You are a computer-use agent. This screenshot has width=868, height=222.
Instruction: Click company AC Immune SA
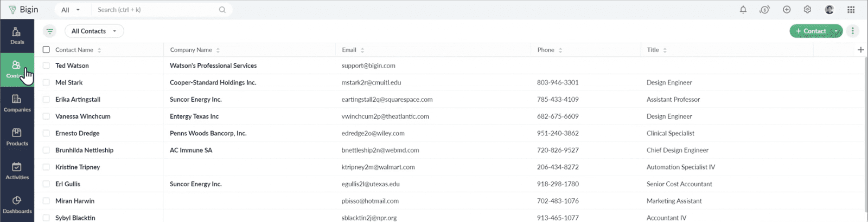click(x=191, y=150)
